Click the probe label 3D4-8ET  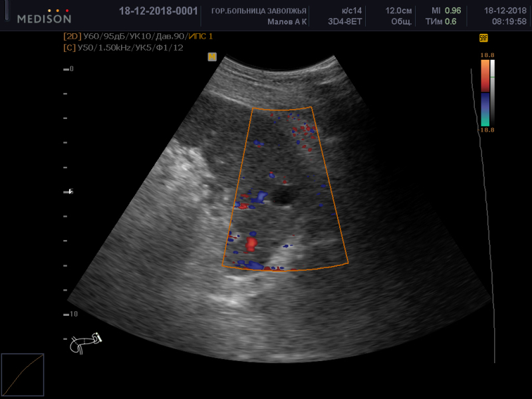click(x=344, y=22)
